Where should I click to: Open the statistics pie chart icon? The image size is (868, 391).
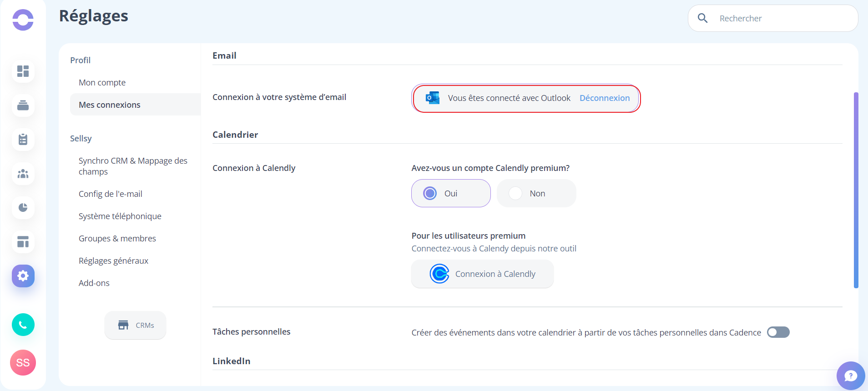pos(23,208)
